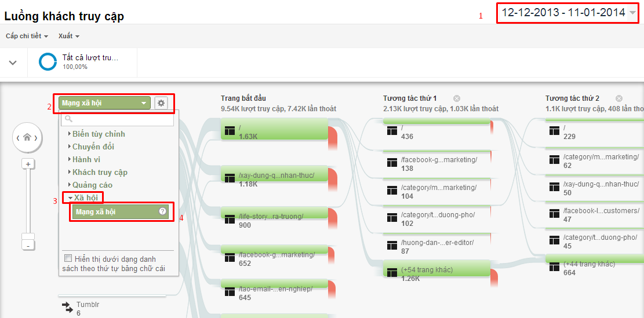Click the /facebook-g...marketing/ starting page node
644x318 pixels.
(272, 258)
